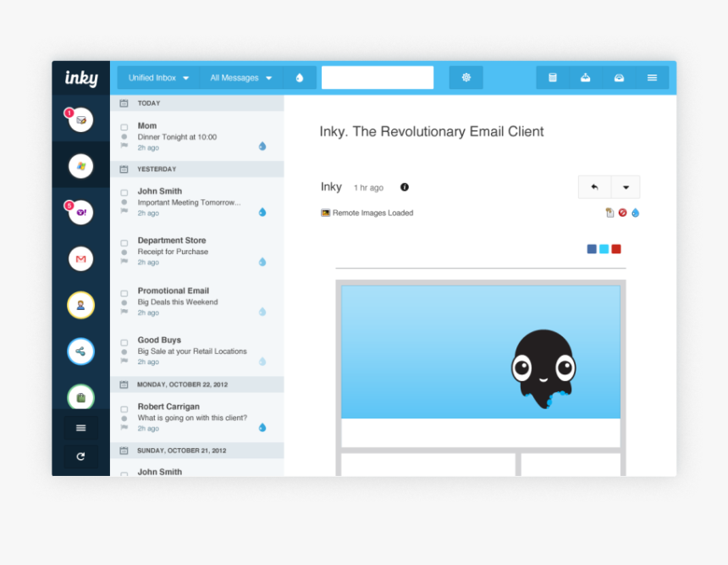Collapse the Monday, October 22, 2012 group

(197, 385)
